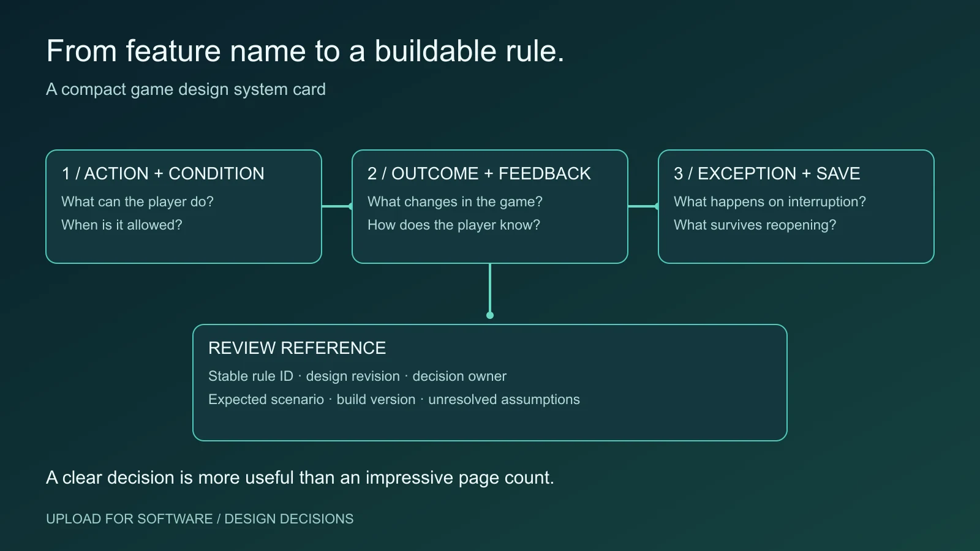The height and width of the screenshot is (551, 980).
Task: Select the sentence "A clear decision is more useful…"
Action: point(300,478)
